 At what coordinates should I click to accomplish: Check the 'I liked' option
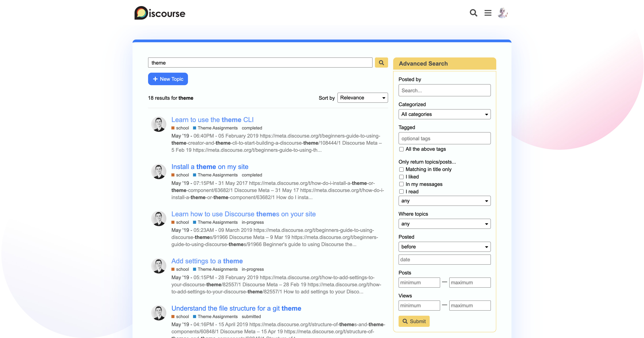click(401, 177)
